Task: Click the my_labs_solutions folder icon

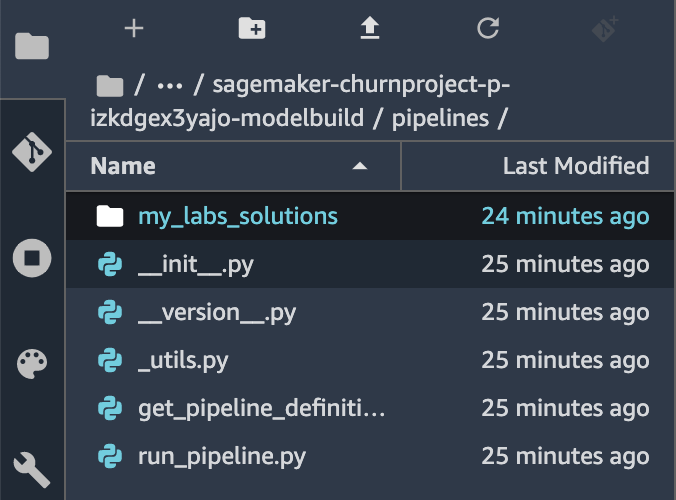Action: coord(110,216)
